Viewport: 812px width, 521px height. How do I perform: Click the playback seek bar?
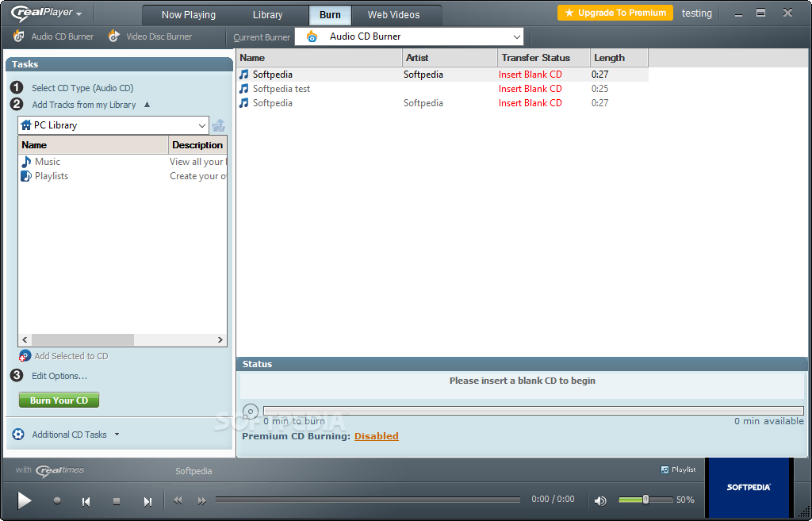point(368,500)
